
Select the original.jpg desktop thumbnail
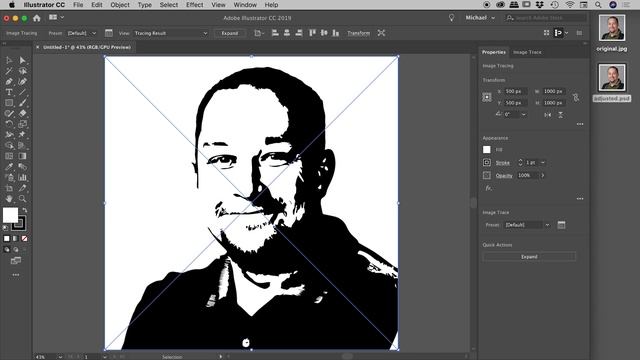[x=611, y=27]
